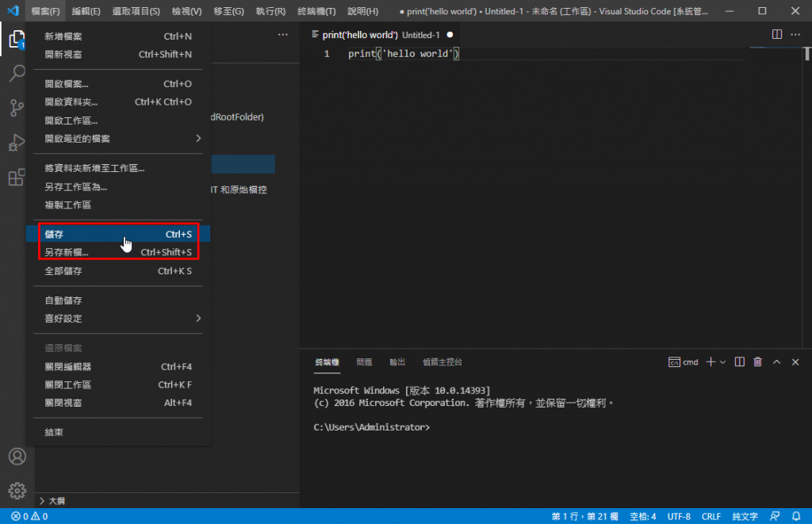Image resolution: width=812 pixels, height=524 pixels.
Task: Kill terminal with trash icon
Action: (x=757, y=362)
